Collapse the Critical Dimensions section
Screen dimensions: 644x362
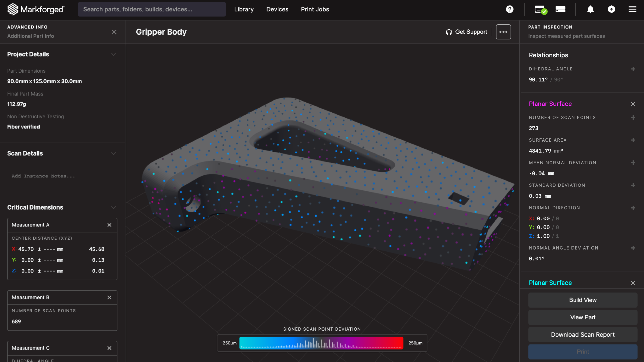(x=113, y=207)
